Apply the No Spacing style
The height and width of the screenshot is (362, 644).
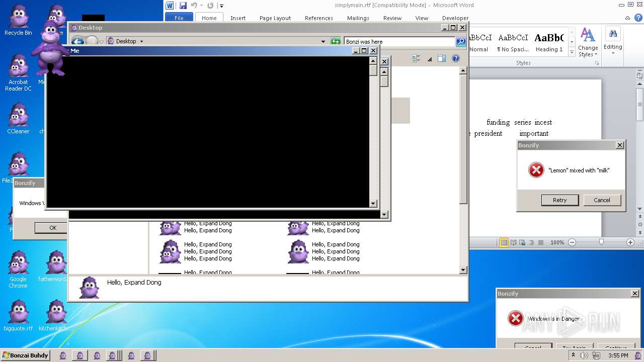[513, 42]
